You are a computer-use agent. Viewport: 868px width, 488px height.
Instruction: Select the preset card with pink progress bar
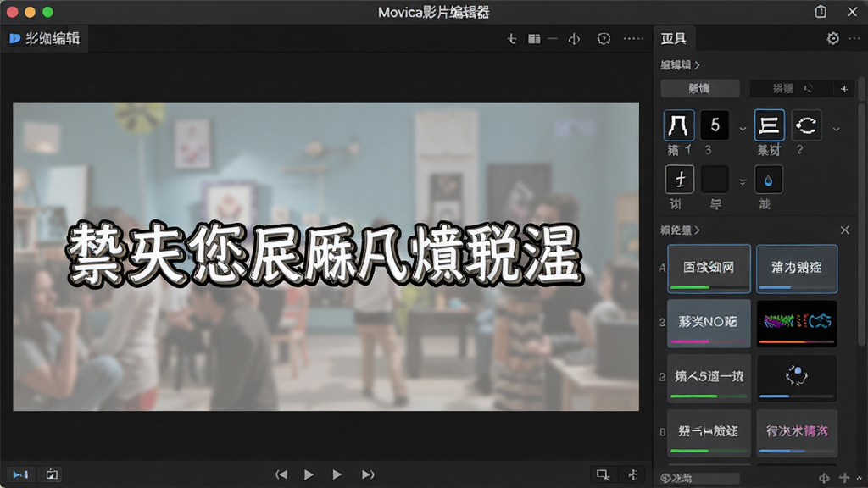pos(709,323)
